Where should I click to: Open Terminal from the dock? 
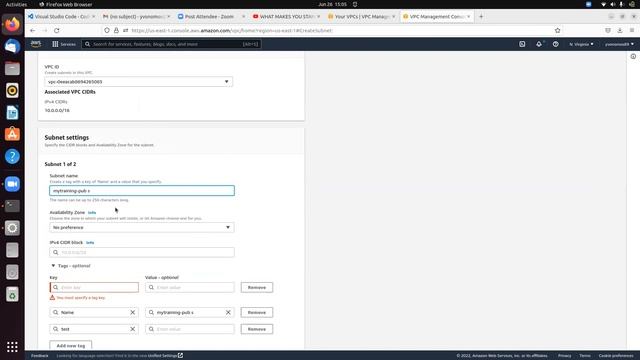point(12,206)
